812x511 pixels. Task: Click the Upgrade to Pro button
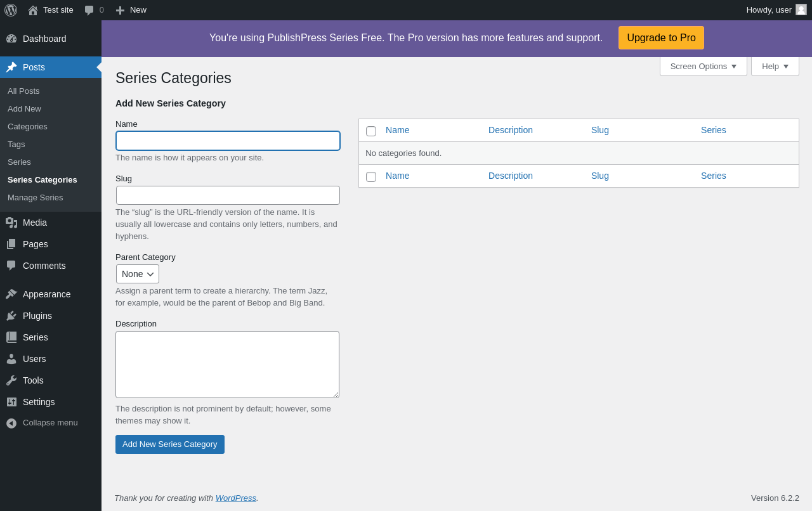[661, 38]
